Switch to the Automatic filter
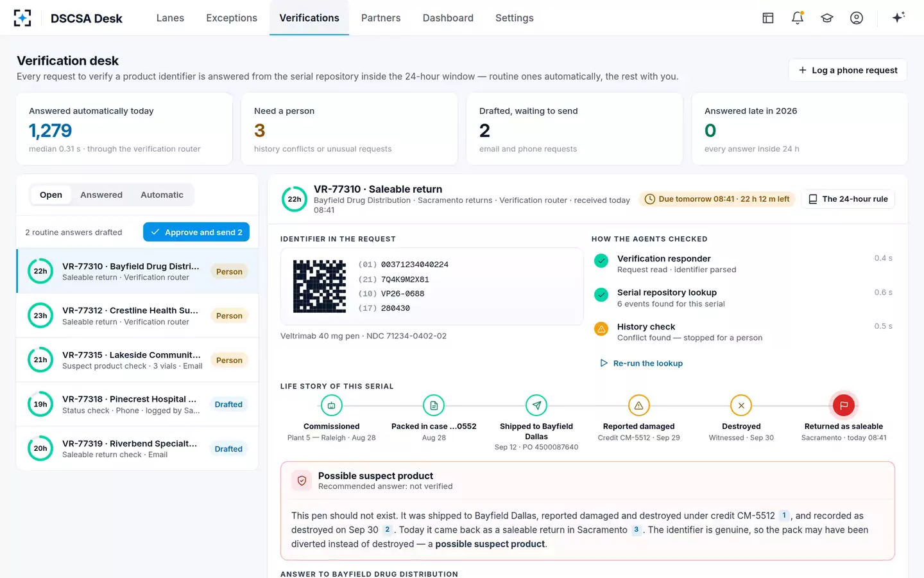 (x=162, y=195)
